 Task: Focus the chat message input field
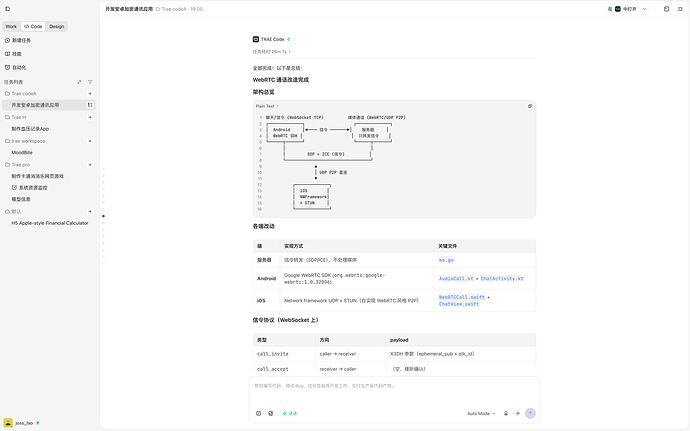(394, 392)
